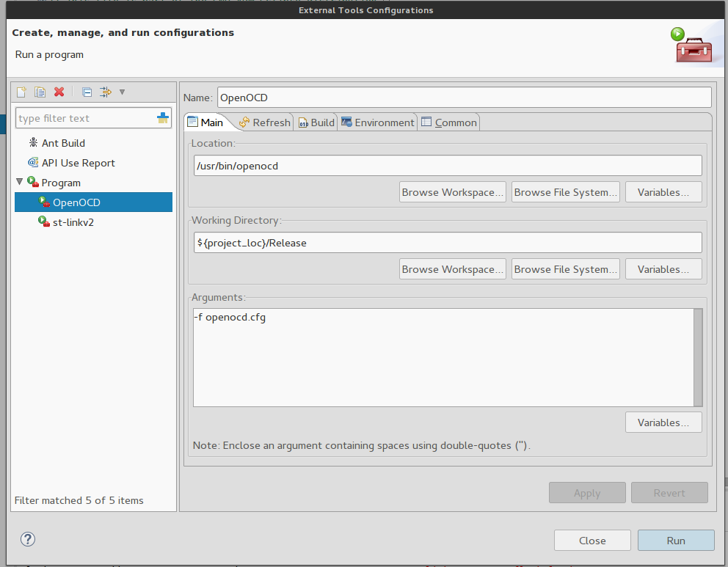
Task: Click the Apply button
Action: tap(587, 493)
